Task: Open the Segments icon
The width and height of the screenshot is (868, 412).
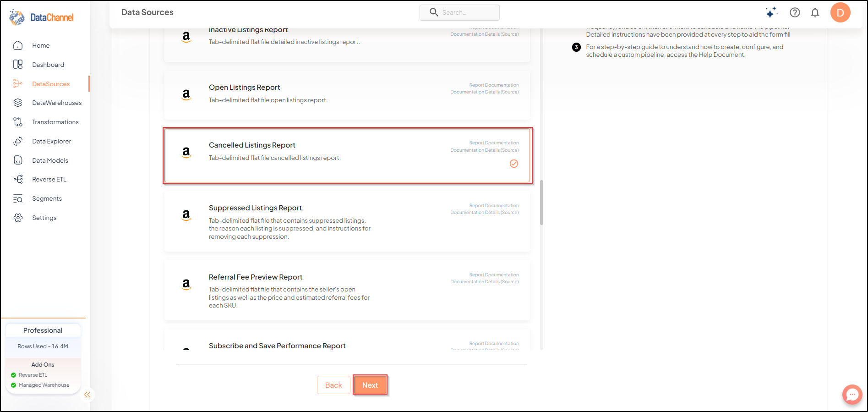Action: tap(18, 198)
